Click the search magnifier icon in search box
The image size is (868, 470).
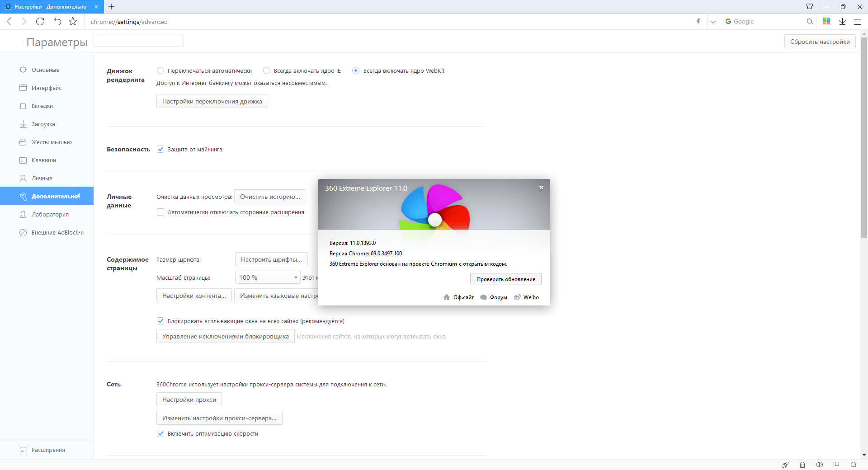[x=810, y=21]
